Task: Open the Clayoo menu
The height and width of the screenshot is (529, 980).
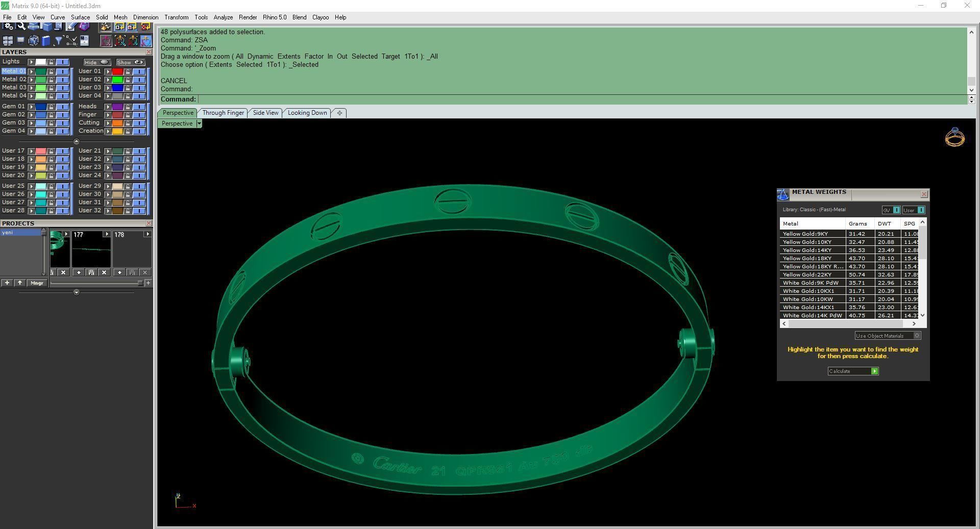Action: click(320, 17)
